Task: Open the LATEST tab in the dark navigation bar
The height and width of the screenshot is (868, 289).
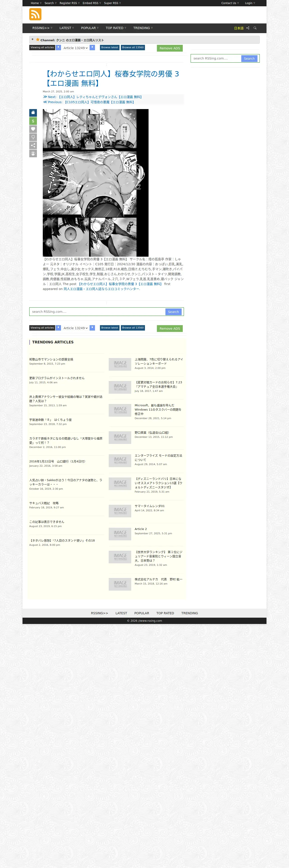Action: (67, 28)
